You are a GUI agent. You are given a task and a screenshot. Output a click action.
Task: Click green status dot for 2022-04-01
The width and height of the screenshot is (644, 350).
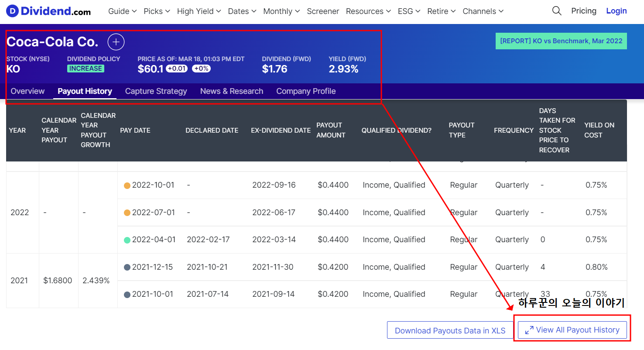[127, 240]
